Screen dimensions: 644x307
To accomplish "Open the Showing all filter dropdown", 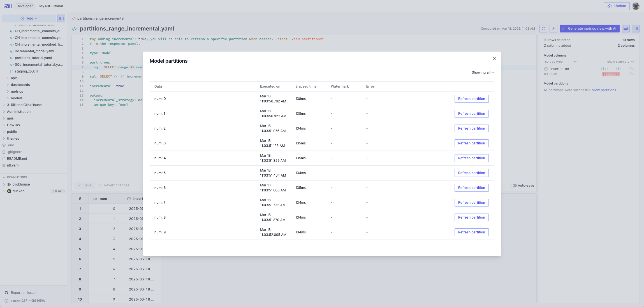I will click(x=482, y=72).
